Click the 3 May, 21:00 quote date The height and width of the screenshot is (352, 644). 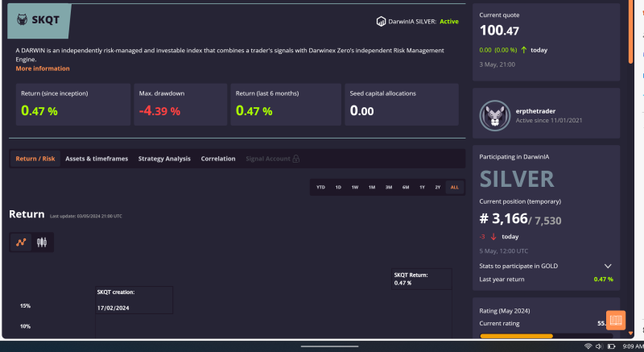tap(497, 64)
